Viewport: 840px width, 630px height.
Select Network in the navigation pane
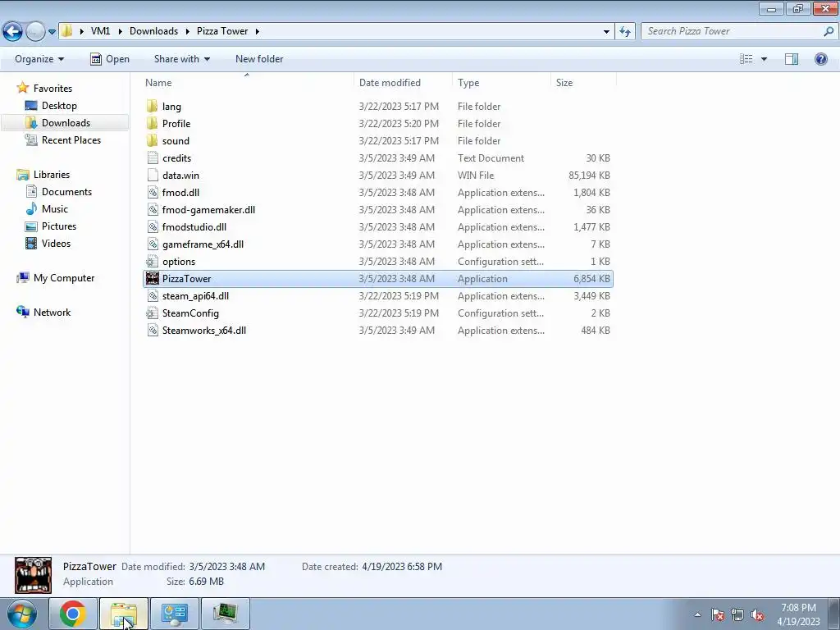pyautogui.click(x=52, y=313)
